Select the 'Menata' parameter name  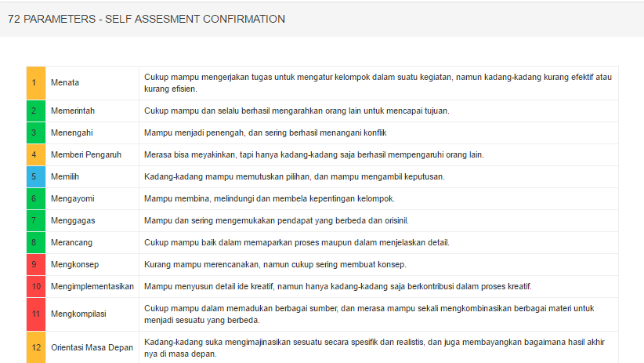click(x=65, y=82)
